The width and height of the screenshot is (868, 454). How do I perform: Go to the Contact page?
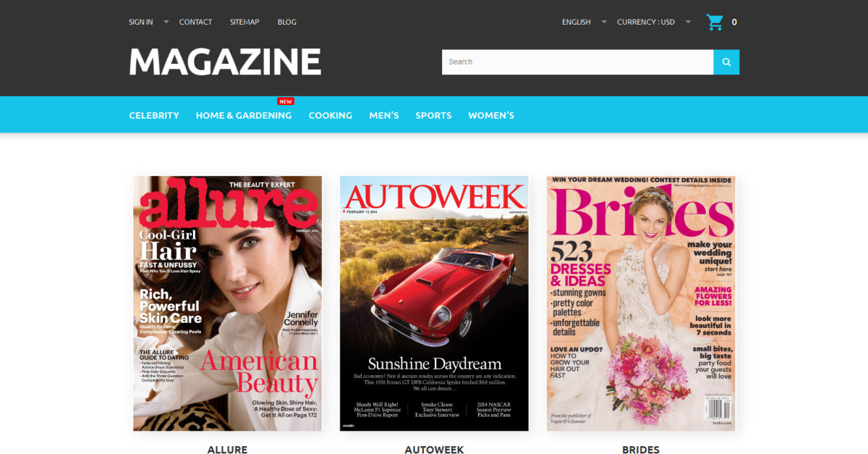point(195,22)
